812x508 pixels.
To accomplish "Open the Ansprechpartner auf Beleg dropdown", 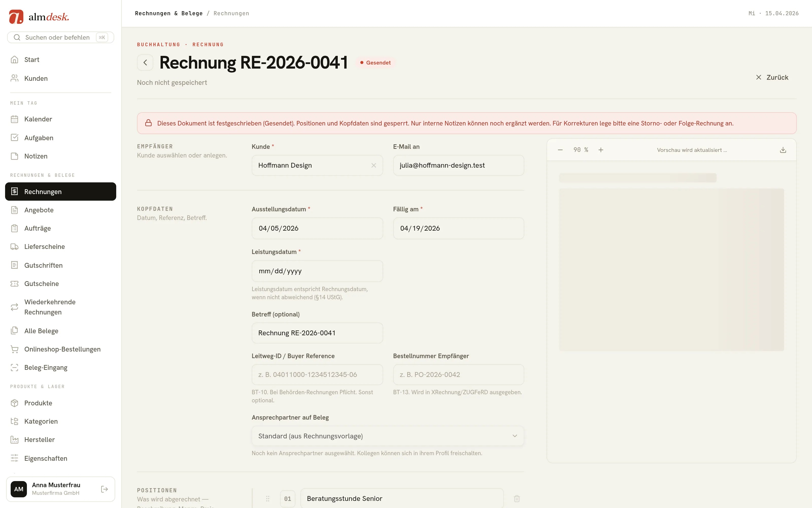I will tap(387, 436).
